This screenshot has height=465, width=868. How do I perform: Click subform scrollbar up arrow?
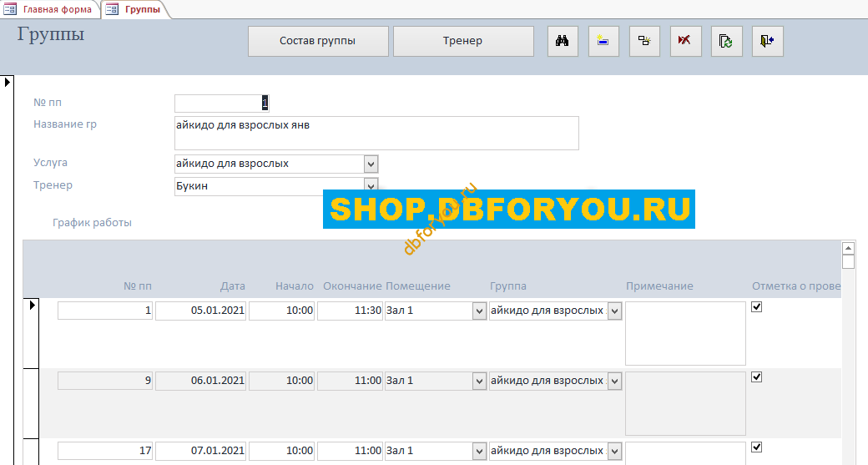848,248
